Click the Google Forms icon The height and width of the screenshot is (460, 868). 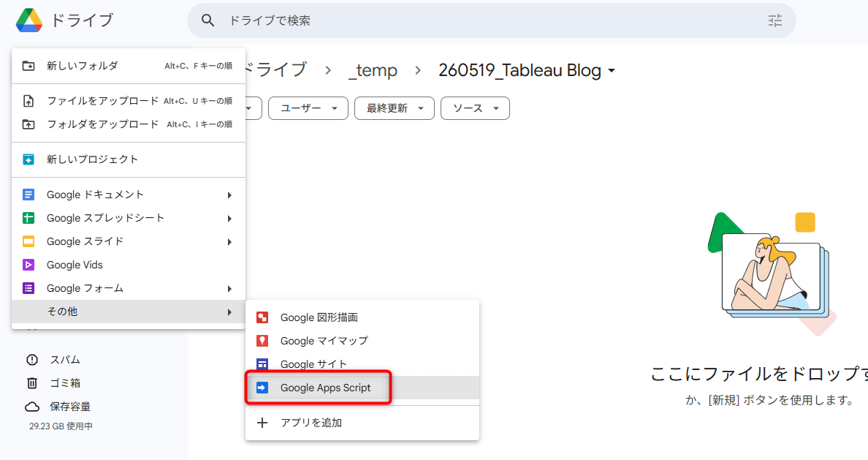point(28,288)
